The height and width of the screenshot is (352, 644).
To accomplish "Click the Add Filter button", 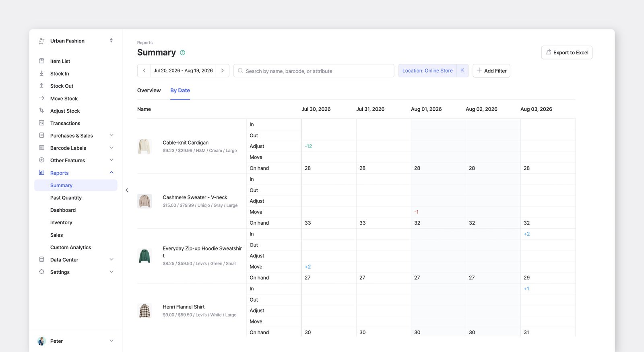I will click(x=491, y=70).
